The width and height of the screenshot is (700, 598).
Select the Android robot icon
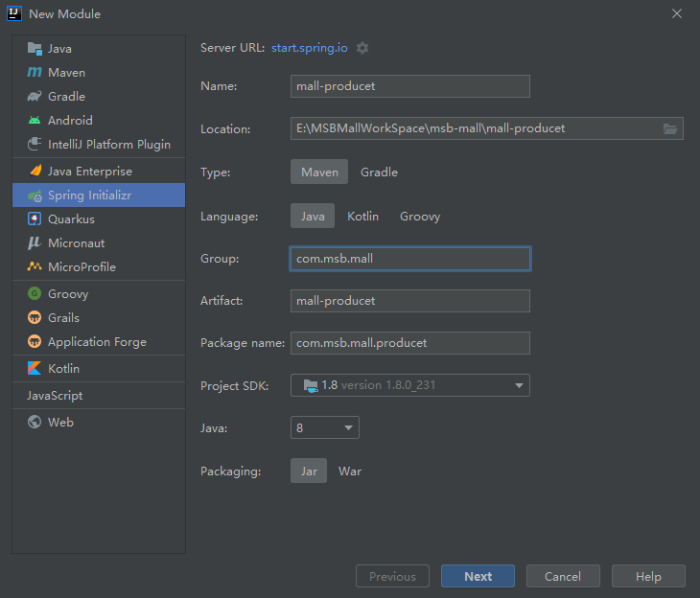pyautogui.click(x=35, y=120)
